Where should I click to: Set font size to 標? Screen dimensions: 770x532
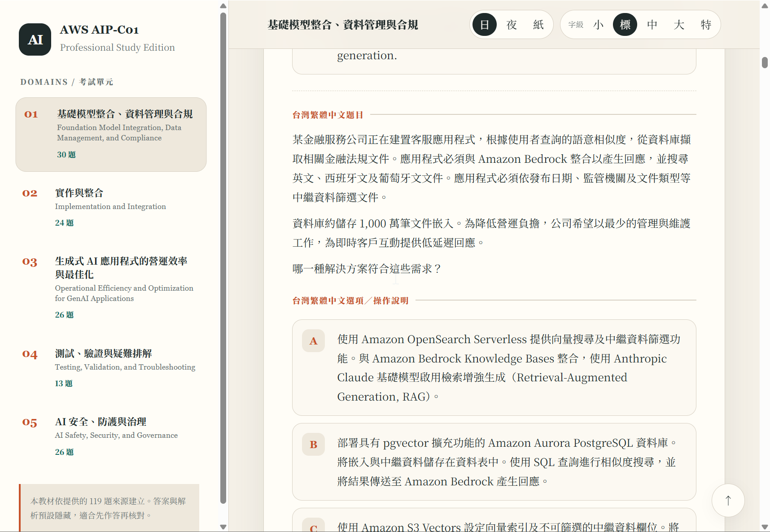coord(625,25)
